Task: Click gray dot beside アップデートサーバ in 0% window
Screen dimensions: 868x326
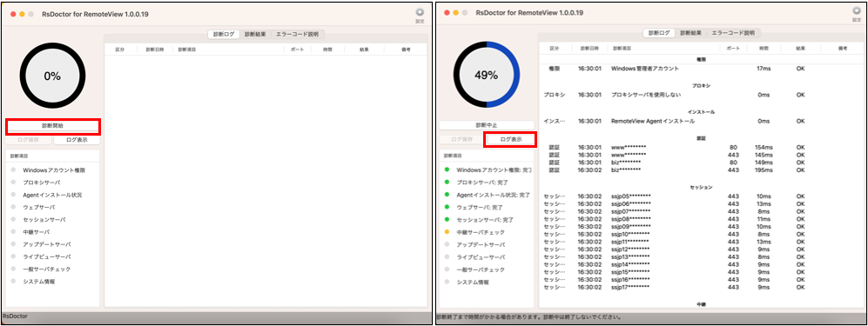Action: (x=13, y=243)
